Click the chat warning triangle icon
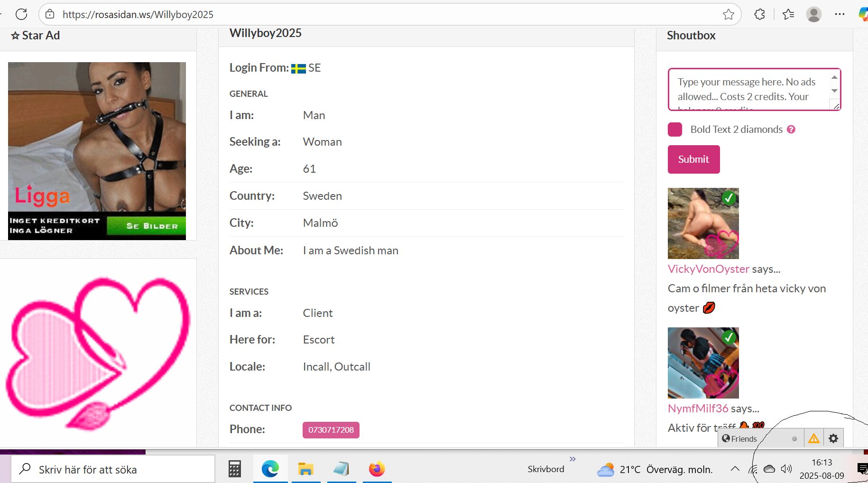The image size is (868, 483). pyautogui.click(x=814, y=438)
